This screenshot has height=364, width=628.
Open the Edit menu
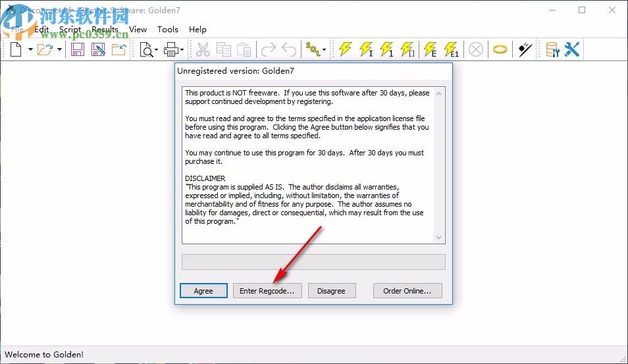coord(41,29)
